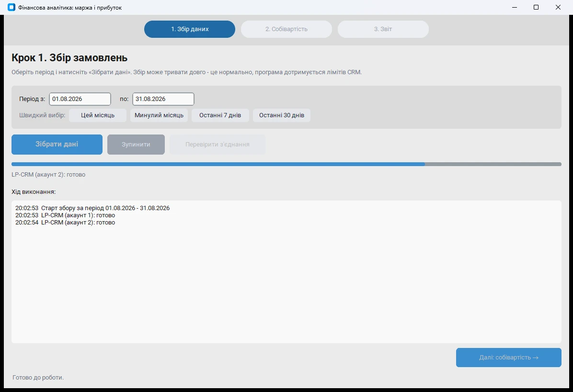Click the 'Період з' start date field
The width and height of the screenshot is (573, 392).
[x=80, y=99]
